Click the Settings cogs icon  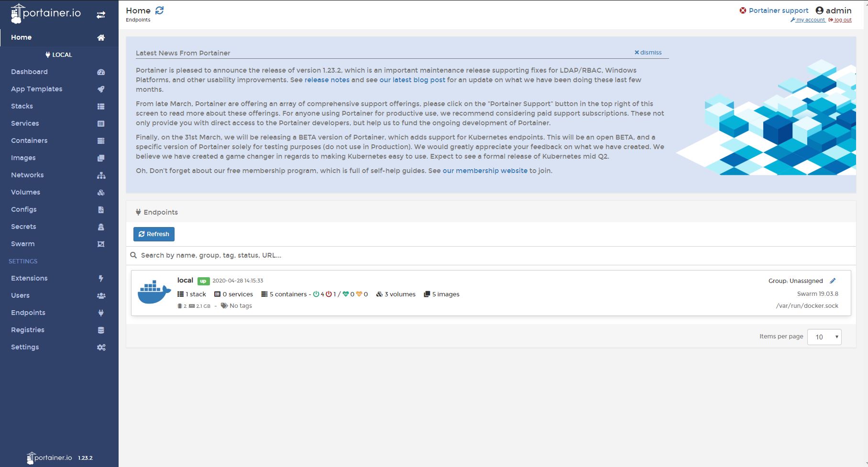101,347
